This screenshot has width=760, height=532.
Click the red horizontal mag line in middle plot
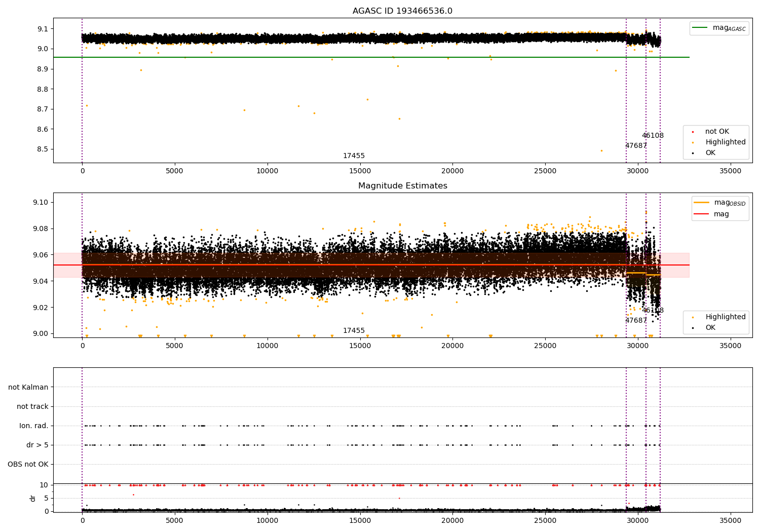point(371,265)
